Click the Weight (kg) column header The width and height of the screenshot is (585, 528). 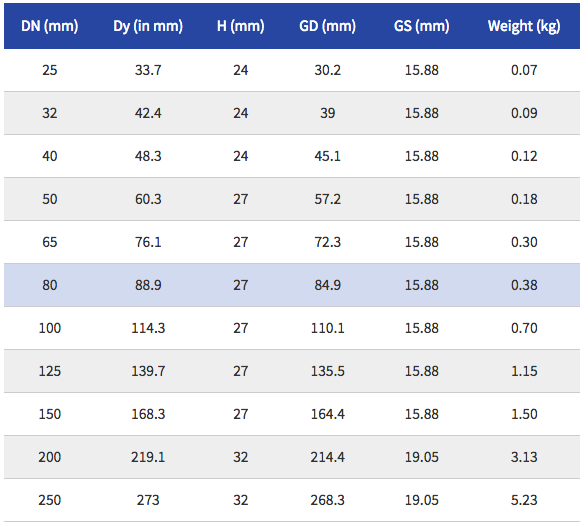pos(524,26)
